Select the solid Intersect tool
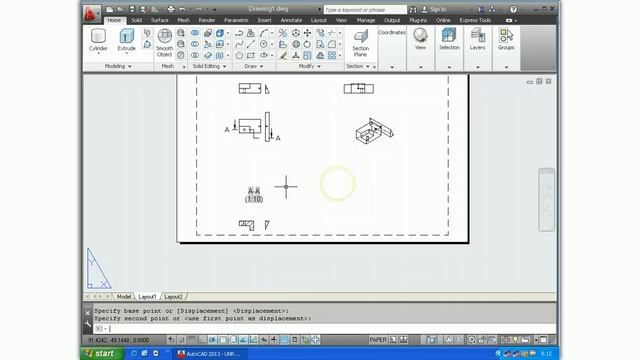 click(x=195, y=55)
